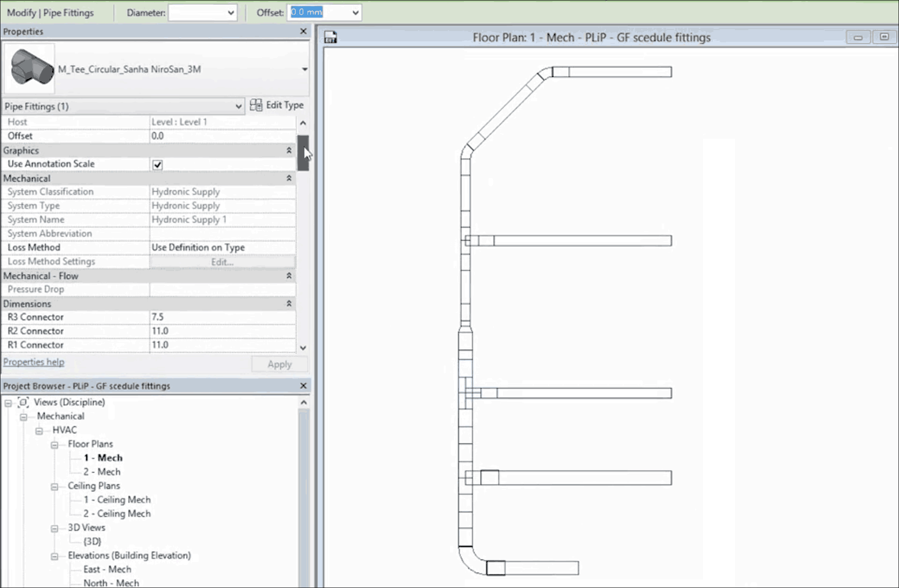Image resolution: width=899 pixels, height=588 pixels.
Task: Collapse the Floor Plans tree node
Action: [54, 445]
